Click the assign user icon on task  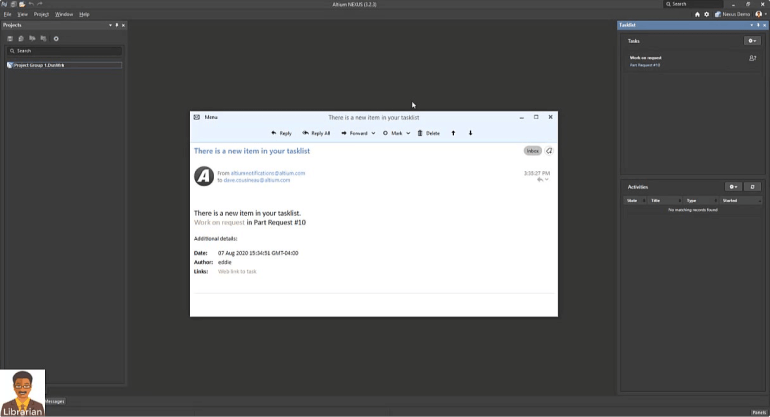[x=753, y=58]
